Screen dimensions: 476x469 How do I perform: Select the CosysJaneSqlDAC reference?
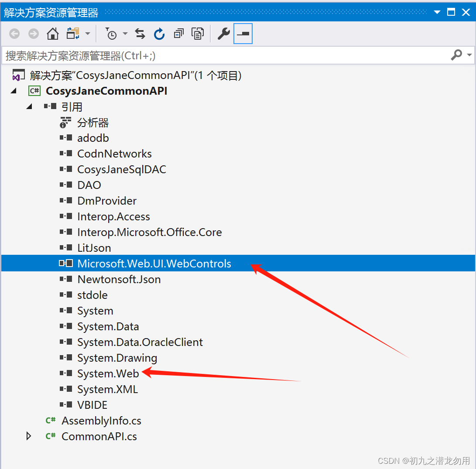click(x=122, y=170)
